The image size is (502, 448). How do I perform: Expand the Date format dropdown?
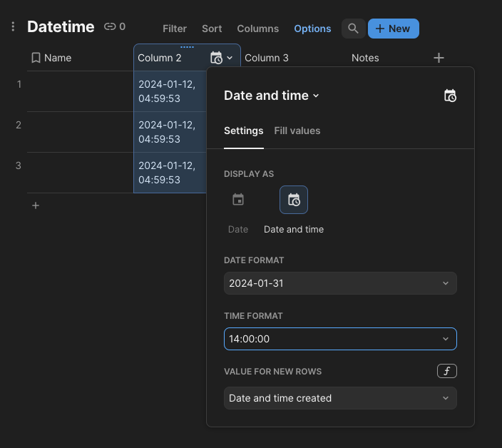click(340, 283)
